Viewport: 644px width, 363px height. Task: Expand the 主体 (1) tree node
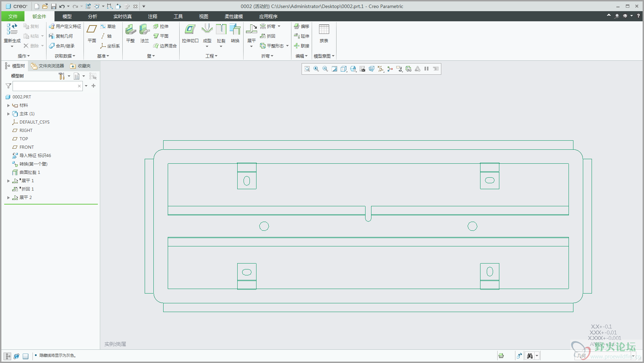(8, 114)
